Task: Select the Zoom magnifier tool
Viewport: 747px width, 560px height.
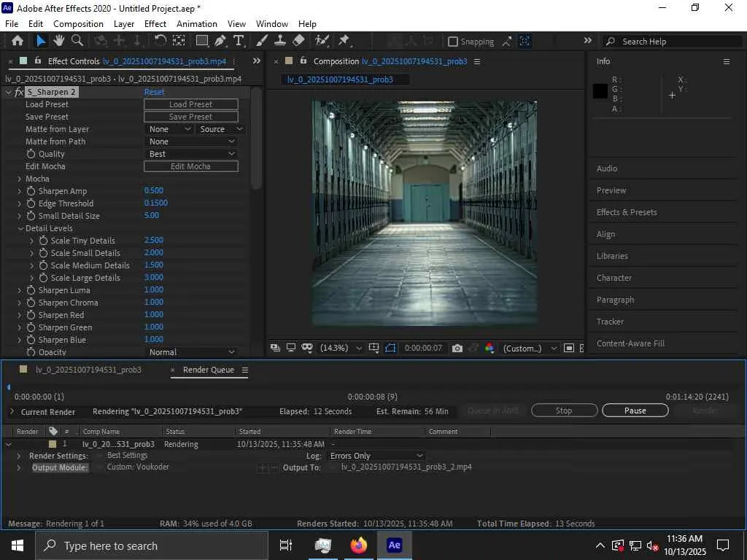Action: pyautogui.click(x=77, y=41)
